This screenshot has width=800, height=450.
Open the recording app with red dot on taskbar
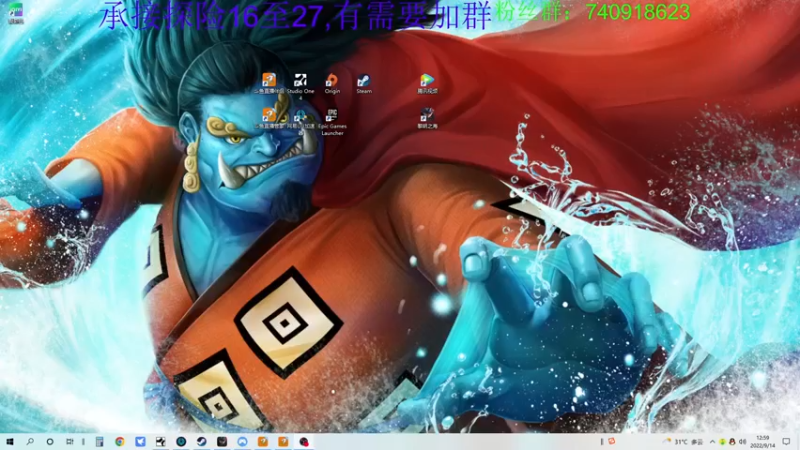click(304, 441)
